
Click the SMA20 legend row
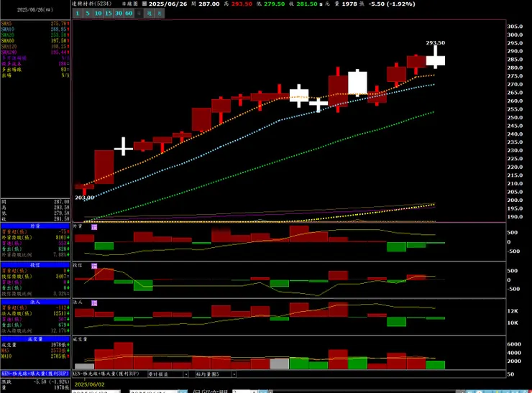[x=35, y=35]
